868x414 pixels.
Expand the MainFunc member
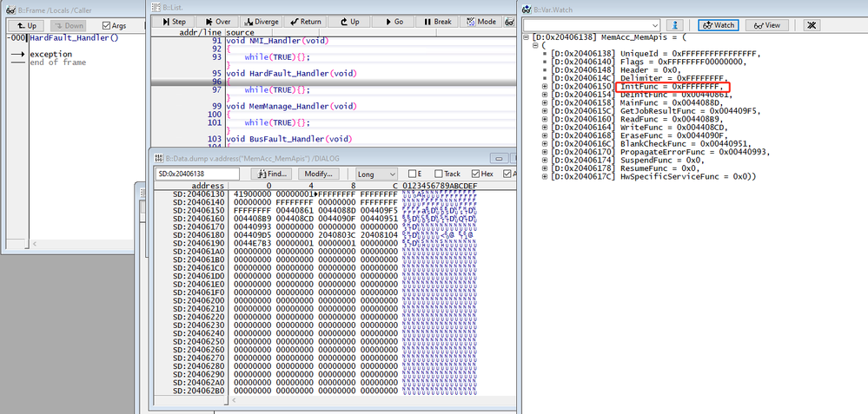point(545,102)
